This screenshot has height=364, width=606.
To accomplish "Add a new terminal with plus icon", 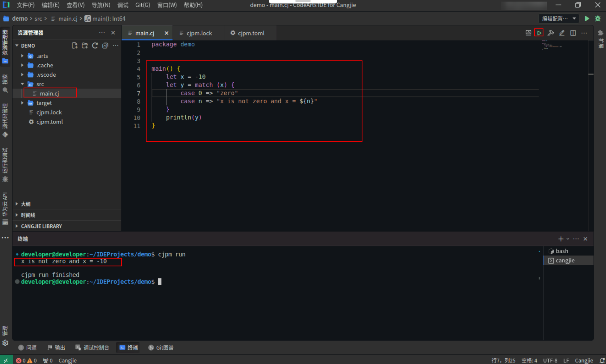I will click(x=560, y=239).
